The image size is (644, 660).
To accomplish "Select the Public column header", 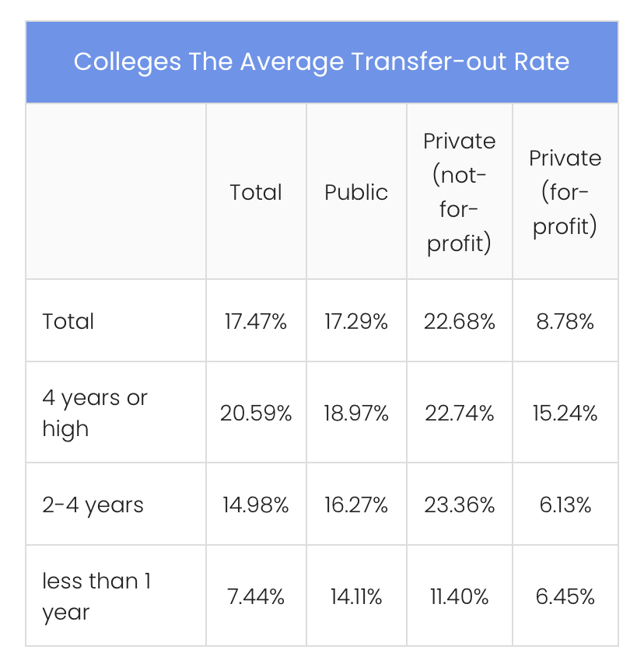I will pos(356,192).
